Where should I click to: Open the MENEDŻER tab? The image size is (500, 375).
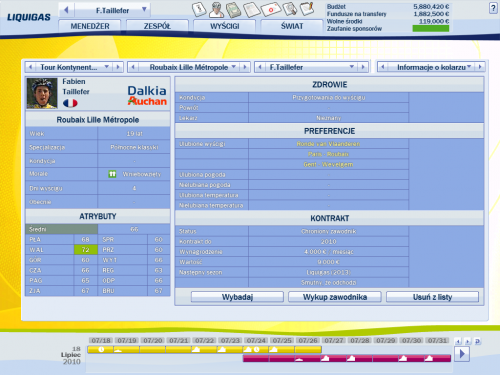pos(90,26)
